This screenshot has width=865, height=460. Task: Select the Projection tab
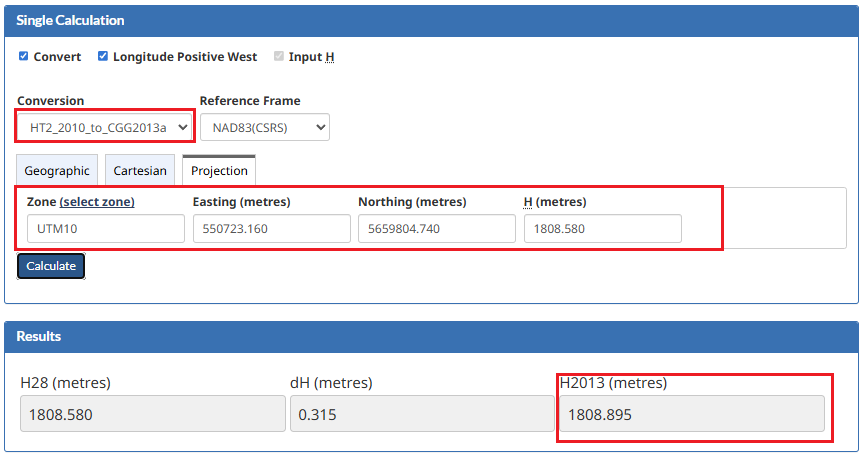pyautogui.click(x=219, y=171)
